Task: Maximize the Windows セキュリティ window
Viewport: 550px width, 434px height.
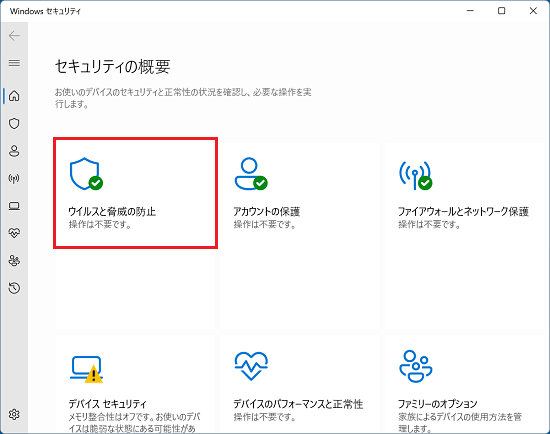Action: pyautogui.click(x=502, y=11)
